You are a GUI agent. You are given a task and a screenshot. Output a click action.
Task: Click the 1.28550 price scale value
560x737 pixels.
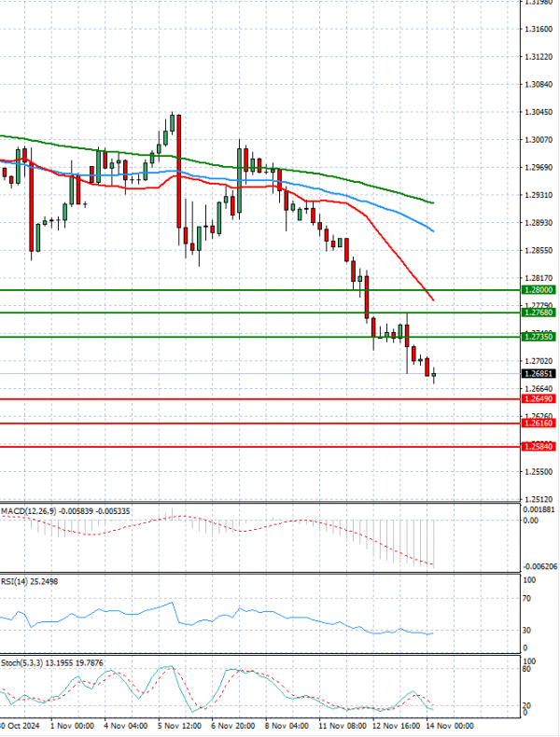(x=539, y=251)
